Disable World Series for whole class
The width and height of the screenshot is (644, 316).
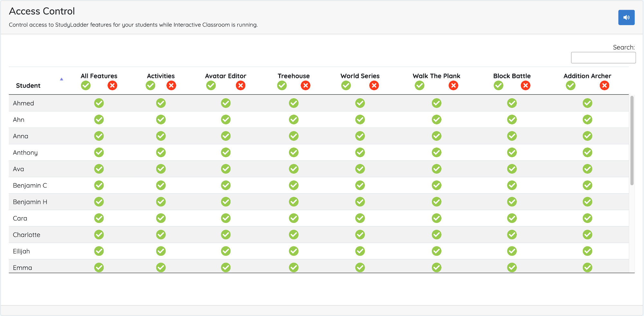tap(374, 85)
